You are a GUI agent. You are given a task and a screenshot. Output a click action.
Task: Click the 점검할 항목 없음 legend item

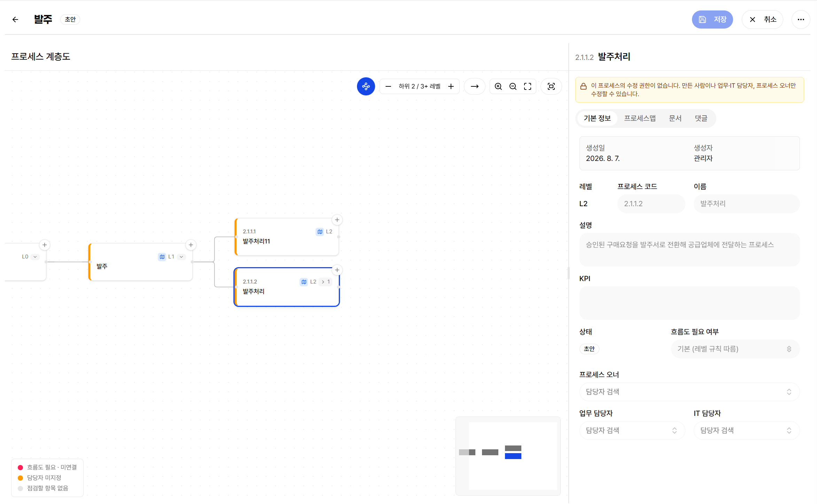tap(43, 488)
